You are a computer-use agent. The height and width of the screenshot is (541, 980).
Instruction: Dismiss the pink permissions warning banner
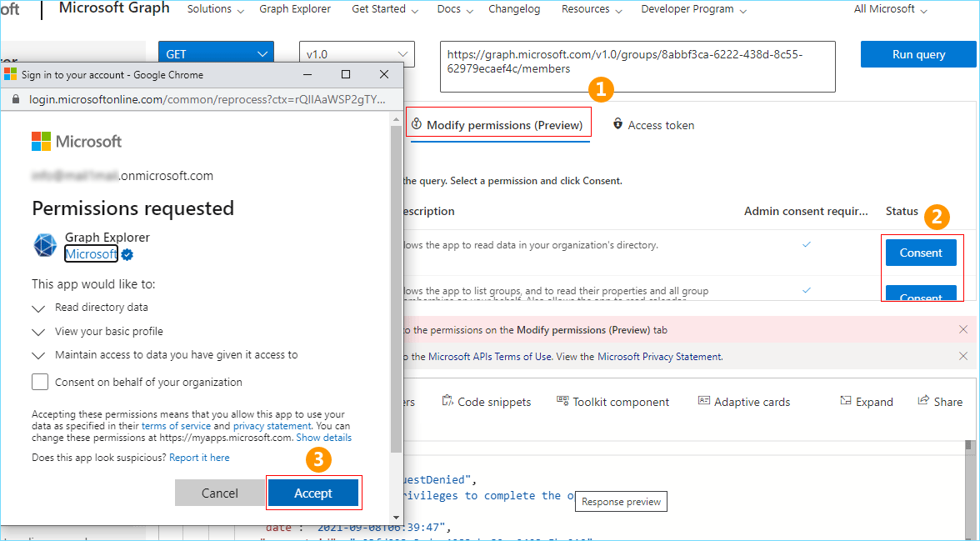[x=963, y=329]
